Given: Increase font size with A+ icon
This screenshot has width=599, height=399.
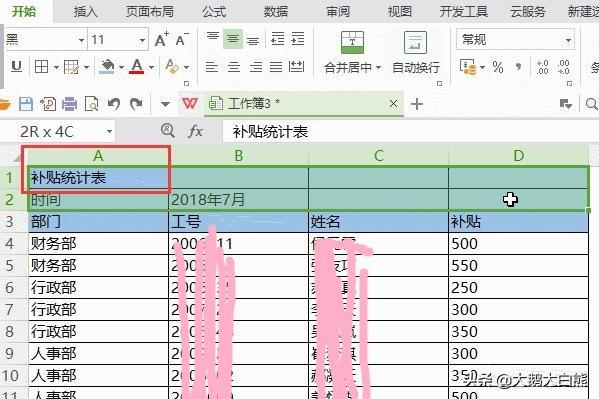Looking at the screenshot, I should coord(162,39).
